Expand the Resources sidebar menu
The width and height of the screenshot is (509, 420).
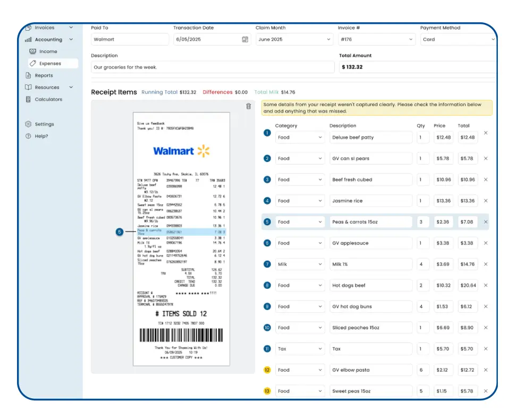71,87
